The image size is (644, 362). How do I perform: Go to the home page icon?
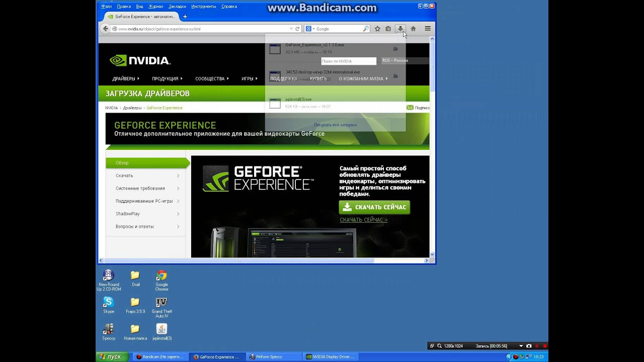coord(413,29)
